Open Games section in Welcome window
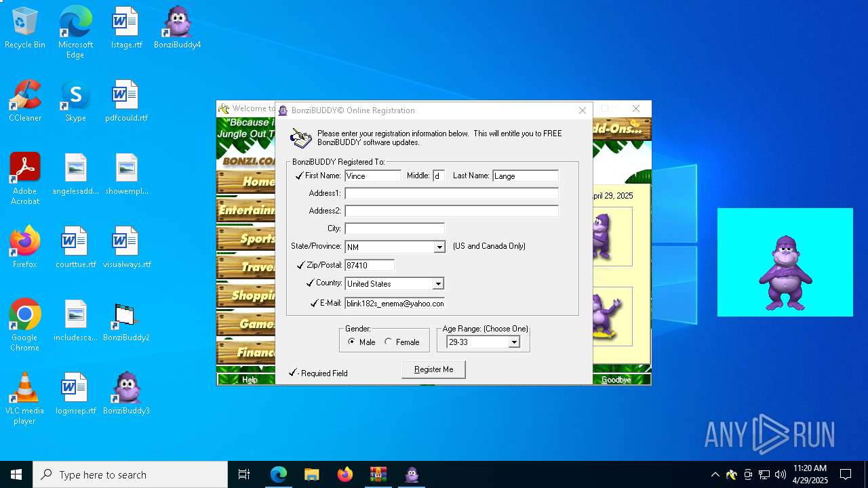Image resolution: width=868 pixels, height=488 pixels. click(245, 324)
